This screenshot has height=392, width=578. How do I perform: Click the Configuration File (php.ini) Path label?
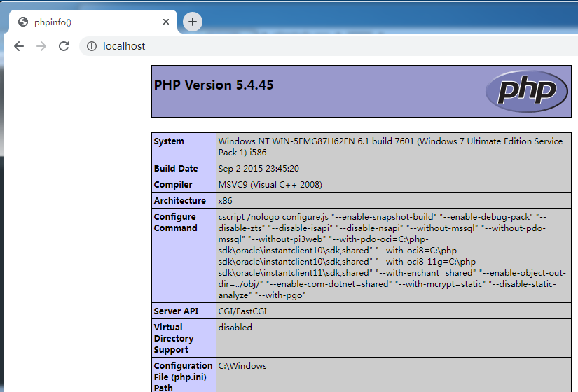[183, 377]
